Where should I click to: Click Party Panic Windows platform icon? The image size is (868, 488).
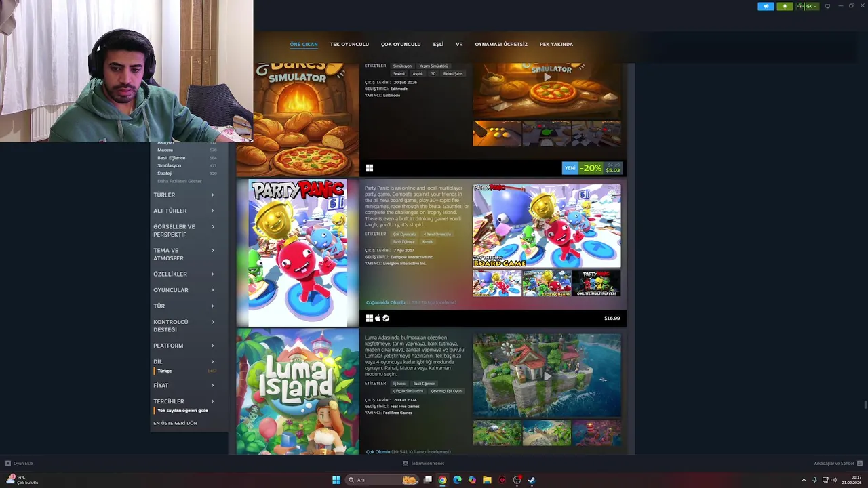tap(370, 318)
